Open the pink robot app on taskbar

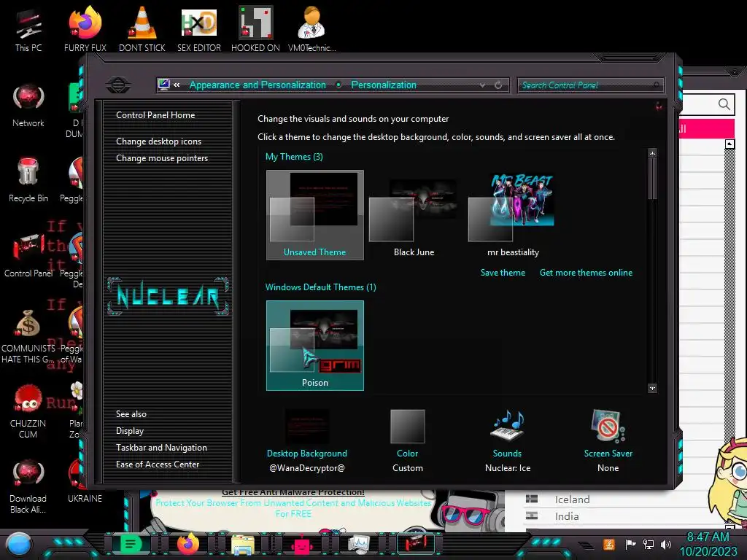tap(301, 544)
